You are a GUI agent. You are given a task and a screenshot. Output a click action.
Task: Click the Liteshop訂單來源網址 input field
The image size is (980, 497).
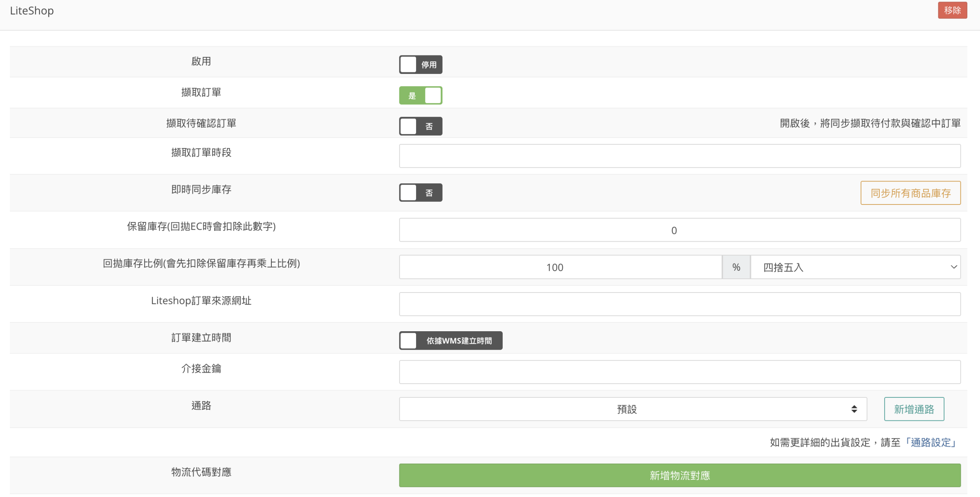click(679, 304)
